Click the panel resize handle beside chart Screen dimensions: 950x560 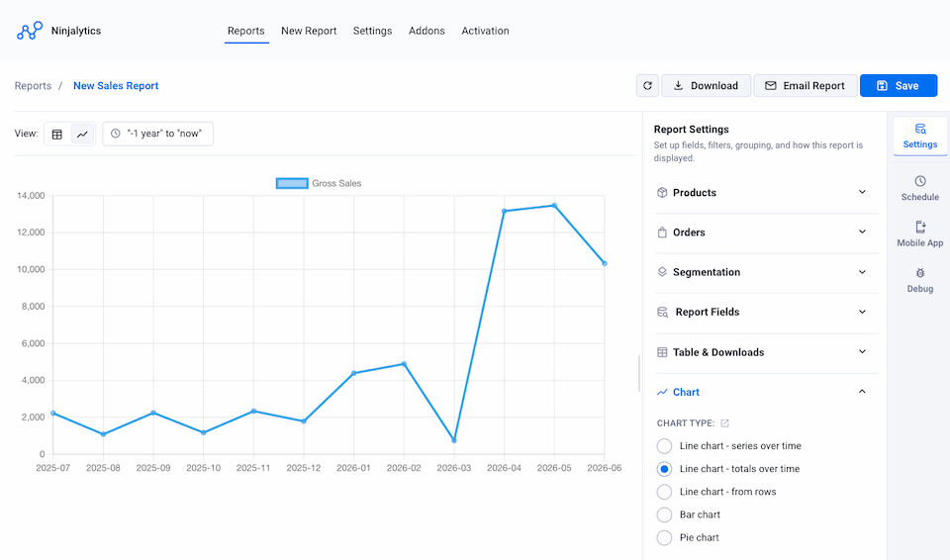pos(639,373)
